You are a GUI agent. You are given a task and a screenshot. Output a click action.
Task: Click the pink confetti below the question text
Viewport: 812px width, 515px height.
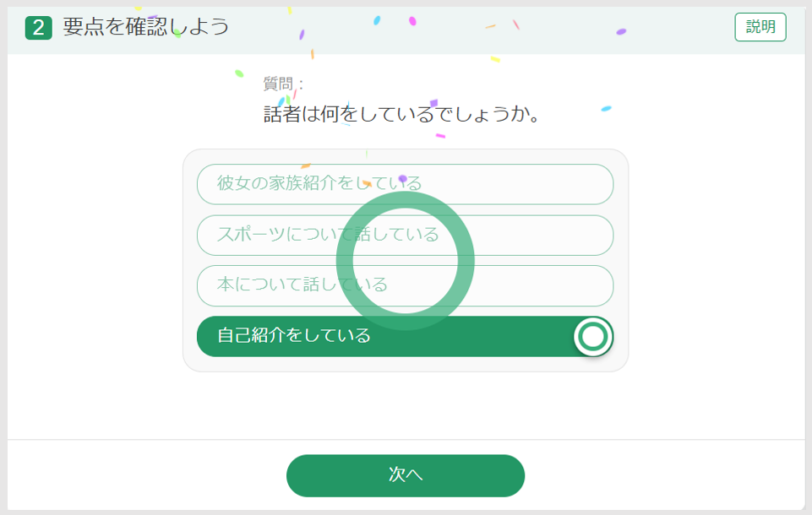(441, 136)
